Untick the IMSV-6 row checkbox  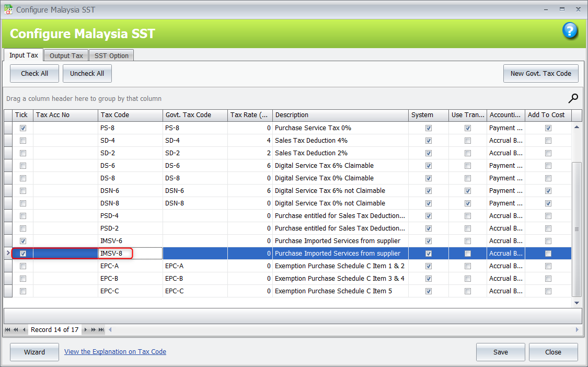(x=22, y=241)
